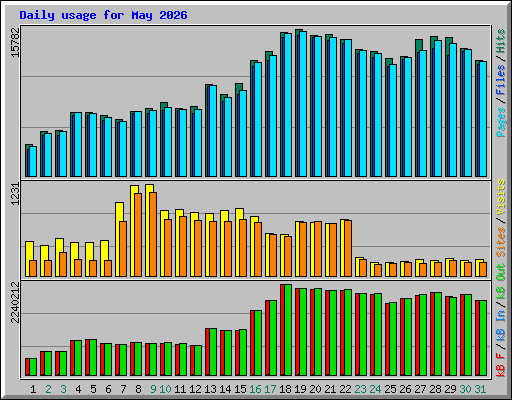This screenshot has height=400, width=512.
Task: Click day label 15 on the x-axis
Action: [x=240, y=389]
